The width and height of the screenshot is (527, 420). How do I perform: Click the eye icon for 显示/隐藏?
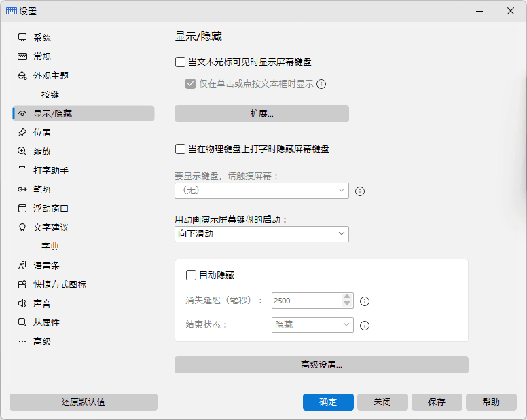coord(22,114)
